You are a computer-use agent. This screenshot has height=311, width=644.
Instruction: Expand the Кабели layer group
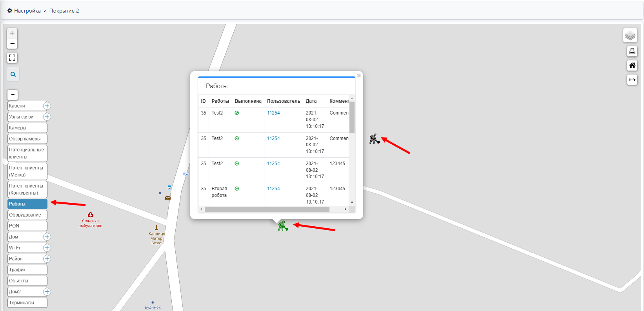pos(47,106)
